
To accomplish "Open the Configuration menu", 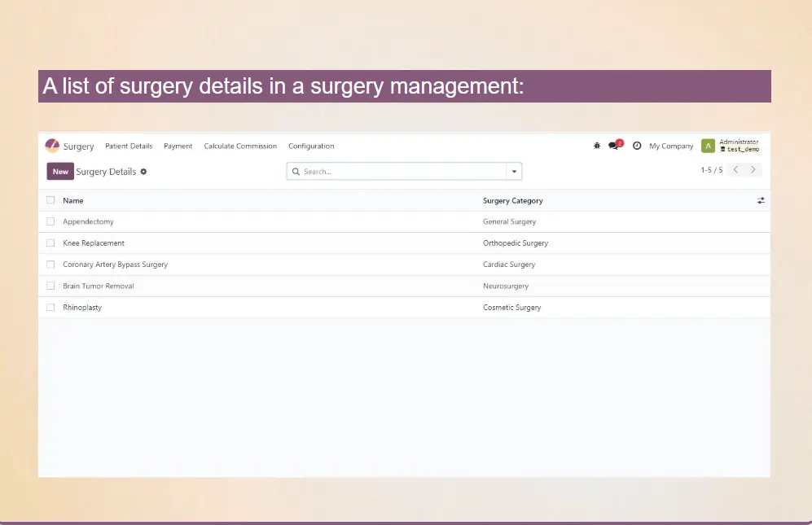I will (311, 147).
